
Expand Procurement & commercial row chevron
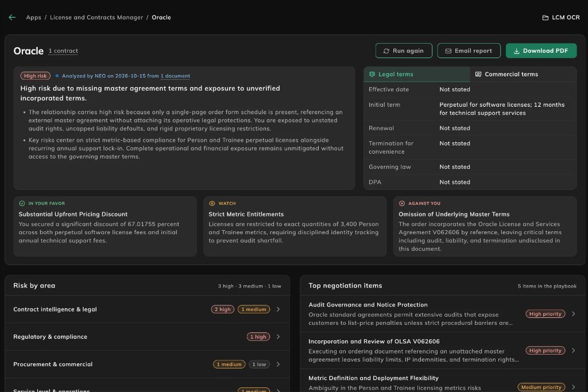tap(278, 364)
